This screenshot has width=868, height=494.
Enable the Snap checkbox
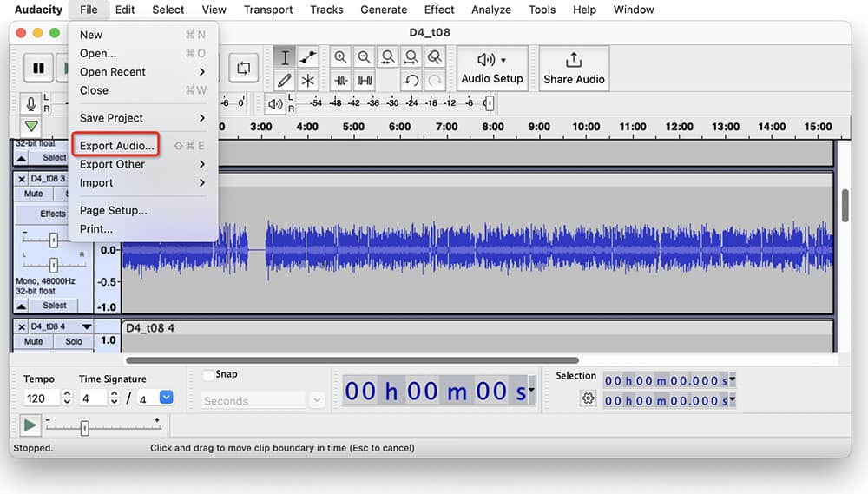point(208,375)
